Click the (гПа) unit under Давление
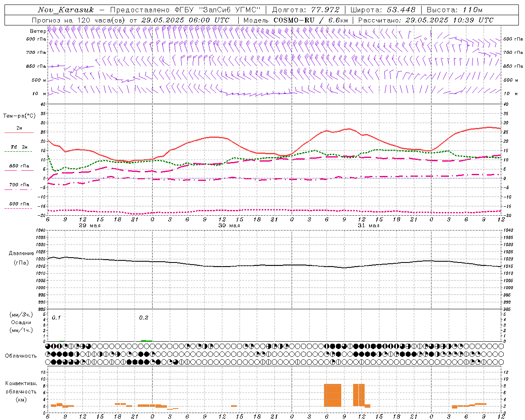 tap(21, 262)
